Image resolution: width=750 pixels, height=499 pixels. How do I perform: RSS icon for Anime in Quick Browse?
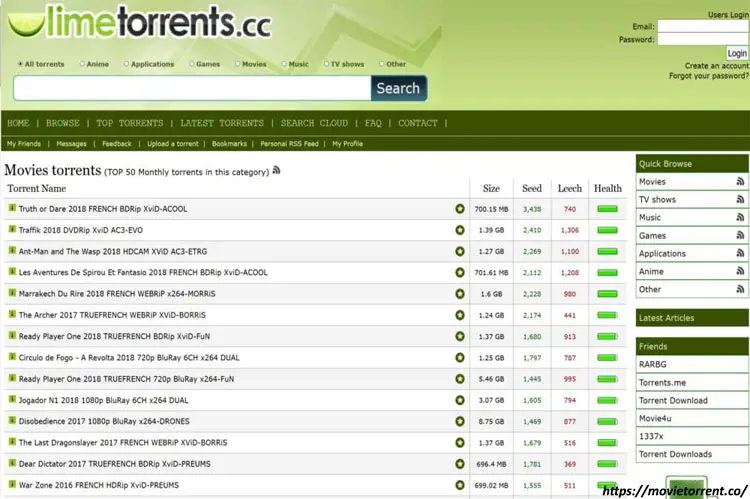740,271
